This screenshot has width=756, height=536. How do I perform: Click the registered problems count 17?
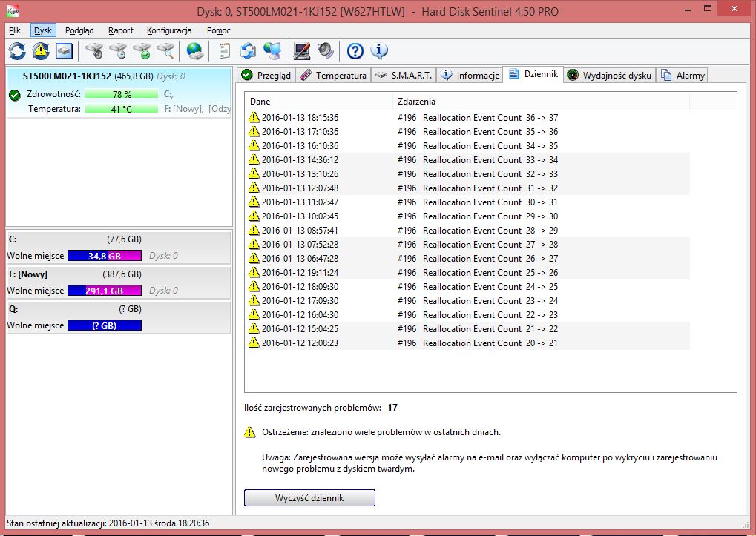[392, 408]
